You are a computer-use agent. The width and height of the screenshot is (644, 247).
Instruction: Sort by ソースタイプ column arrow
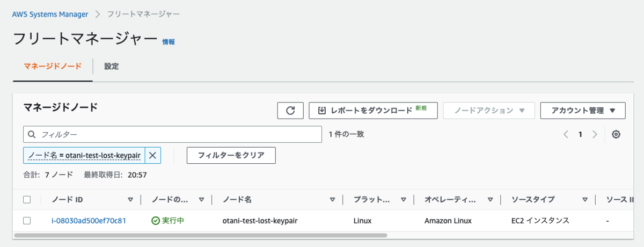585,200
